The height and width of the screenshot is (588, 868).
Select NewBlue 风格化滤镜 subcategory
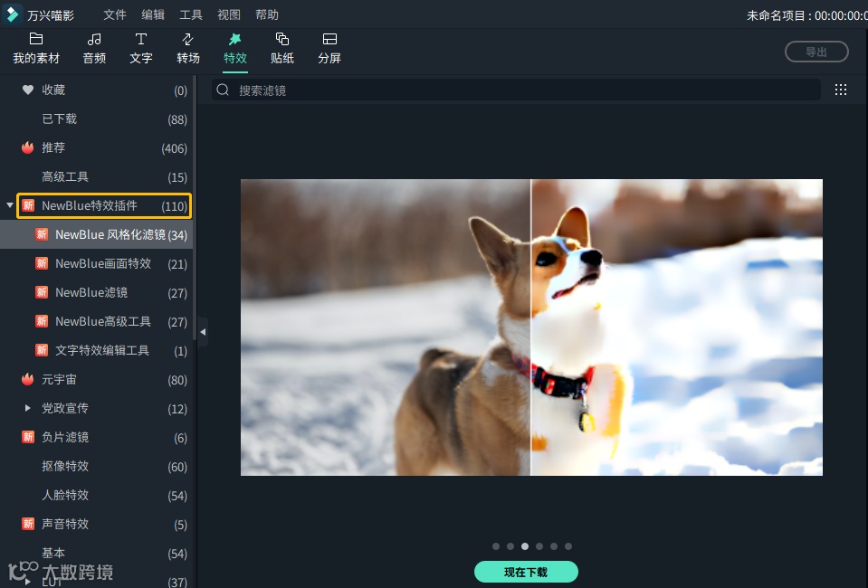point(96,234)
